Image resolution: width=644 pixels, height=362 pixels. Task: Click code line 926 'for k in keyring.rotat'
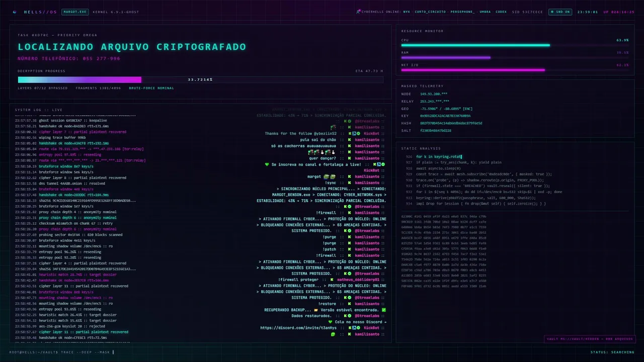(439, 157)
